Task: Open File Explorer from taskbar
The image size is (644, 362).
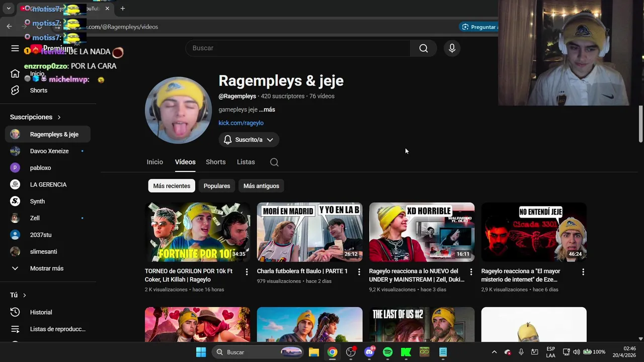Action: (x=314, y=352)
